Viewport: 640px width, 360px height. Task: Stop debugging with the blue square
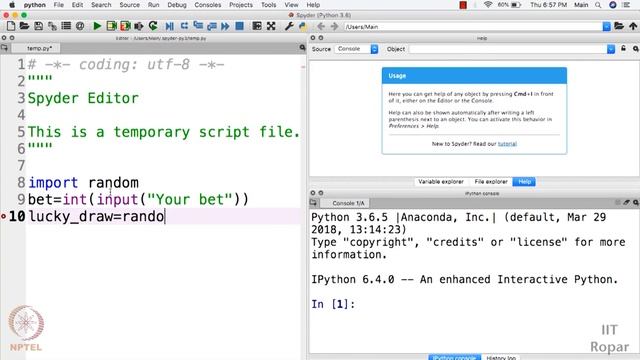click(x=240, y=27)
